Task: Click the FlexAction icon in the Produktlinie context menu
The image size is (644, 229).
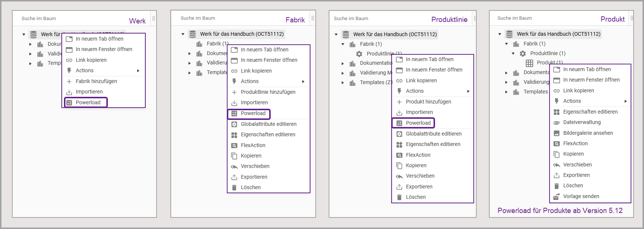Action: [x=399, y=155]
